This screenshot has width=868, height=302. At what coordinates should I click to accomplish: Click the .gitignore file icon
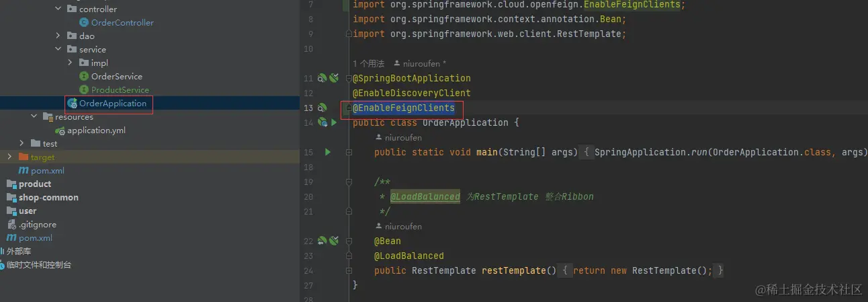coord(11,225)
